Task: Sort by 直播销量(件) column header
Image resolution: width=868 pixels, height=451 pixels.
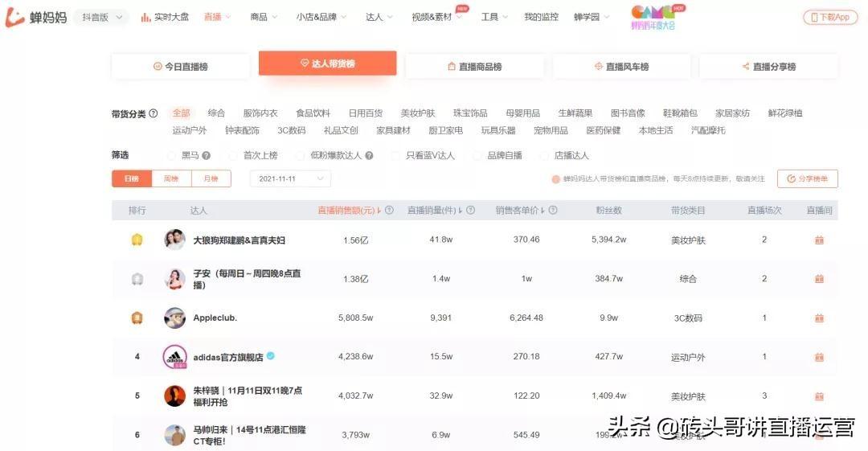Action: click(435, 211)
